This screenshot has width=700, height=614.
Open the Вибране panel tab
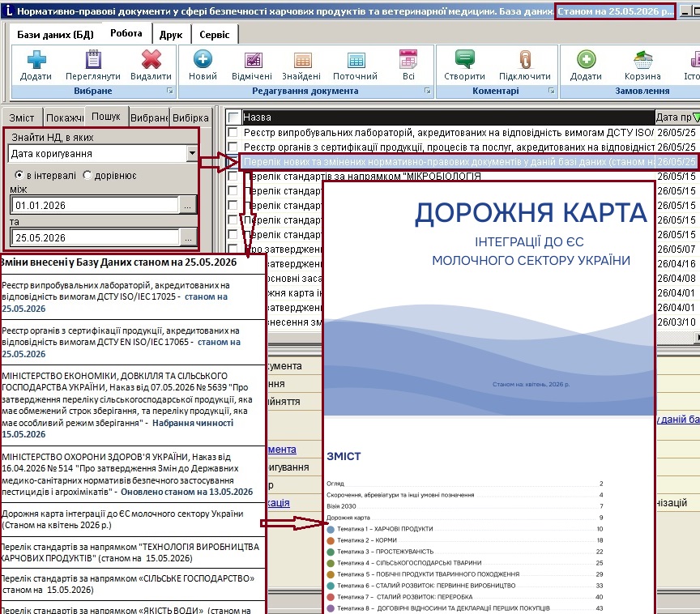click(149, 117)
